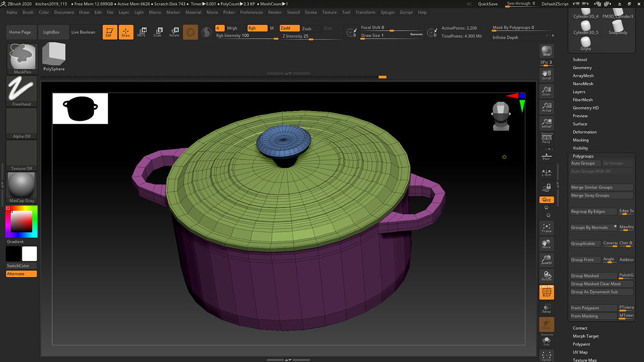Expand the Deformation section
This screenshot has height=362, width=644.
point(584,132)
